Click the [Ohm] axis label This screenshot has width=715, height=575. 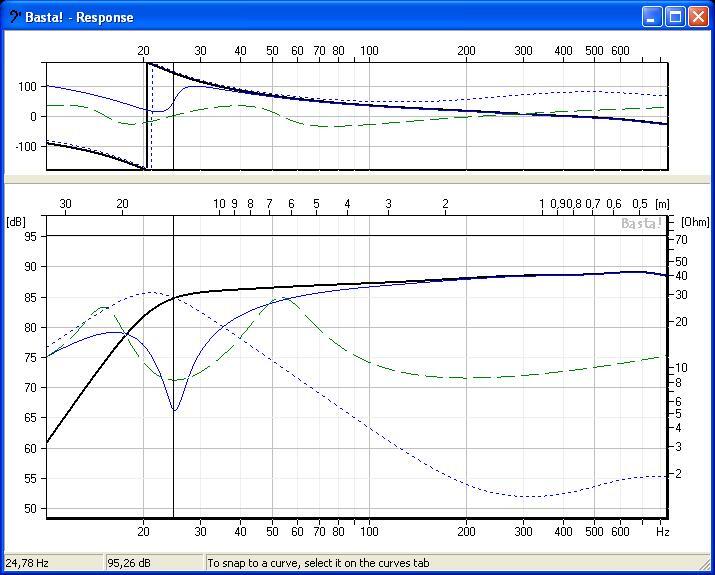[x=693, y=221]
